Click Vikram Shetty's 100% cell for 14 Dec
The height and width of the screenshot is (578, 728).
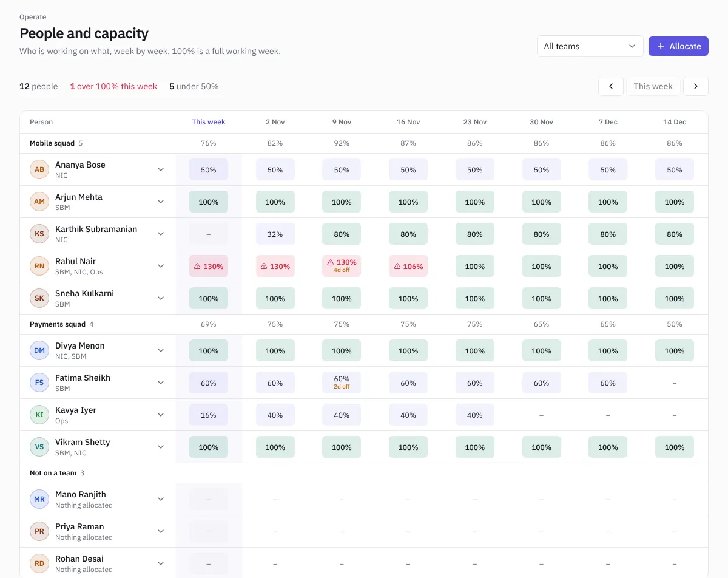(x=675, y=447)
